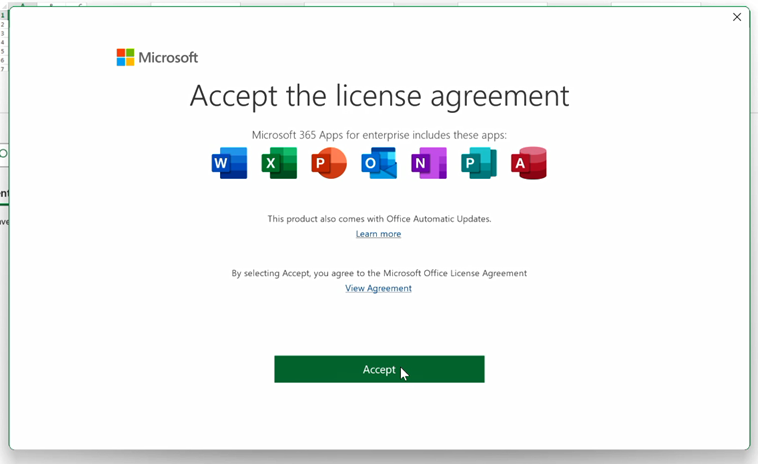The image size is (758, 464).
Task: Click the Publisher app icon
Action: tap(479, 163)
